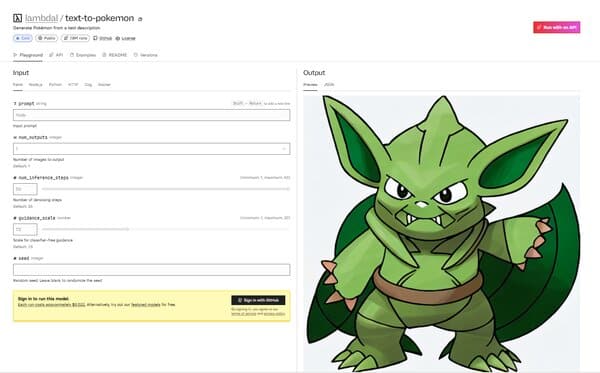Image resolution: width=600 pixels, height=373 pixels.
Task: Switch to the API tab
Action: [56, 55]
